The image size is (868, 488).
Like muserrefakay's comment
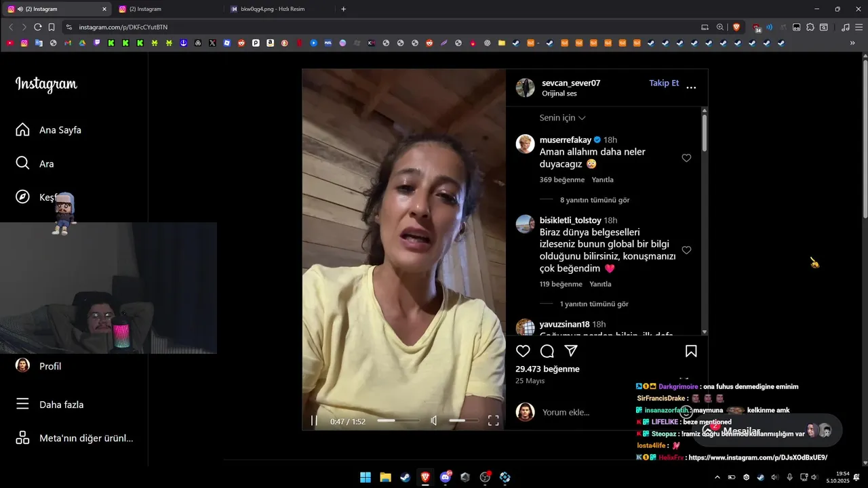pyautogui.click(x=686, y=158)
